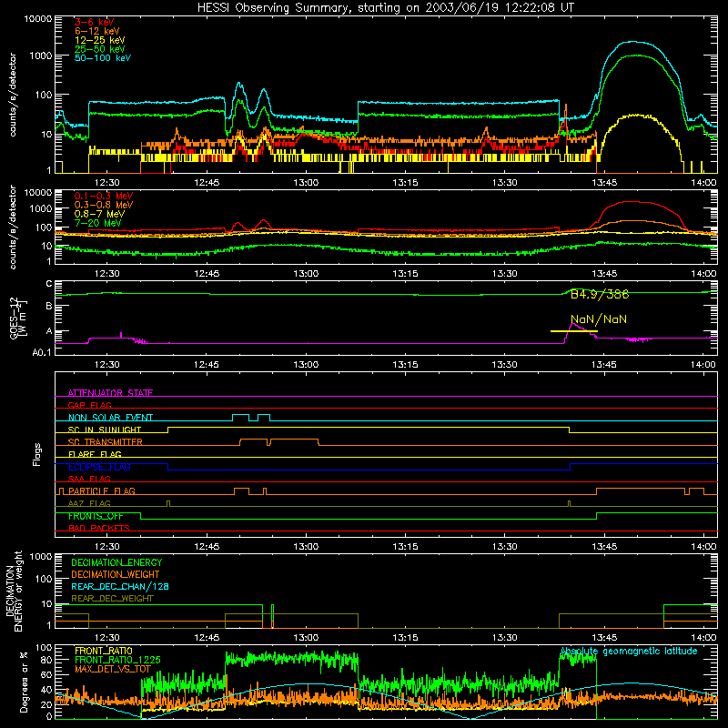Click the 13:15 tick label under decimation panel
Viewport: 728px width, 728px height.
click(x=405, y=638)
